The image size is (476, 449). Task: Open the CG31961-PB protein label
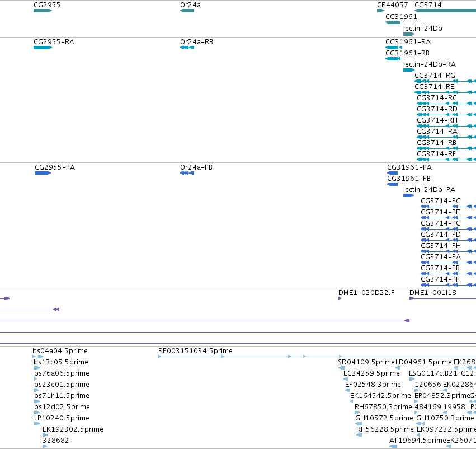pyautogui.click(x=409, y=179)
